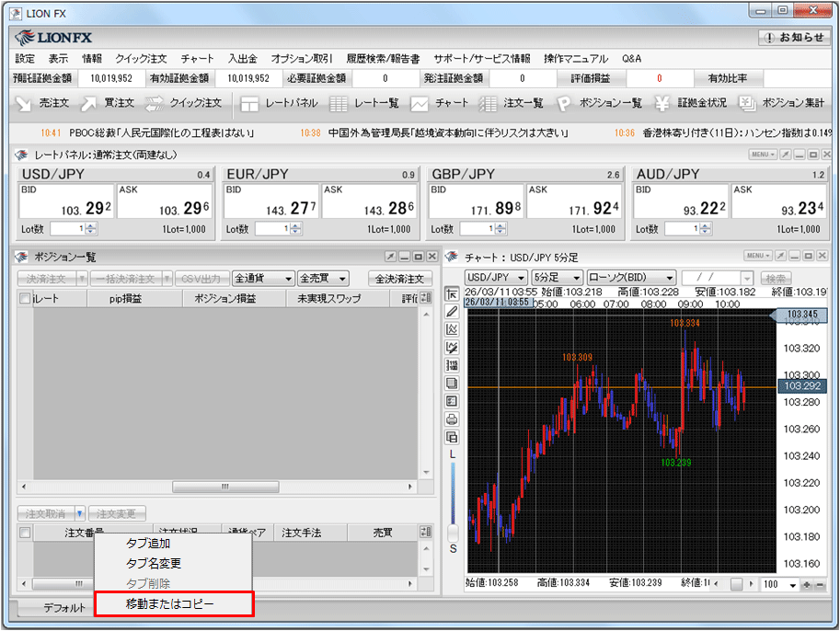Launch クイック注文 from the icon toolbar
The width and height of the screenshot is (840, 631).
point(183,103)
